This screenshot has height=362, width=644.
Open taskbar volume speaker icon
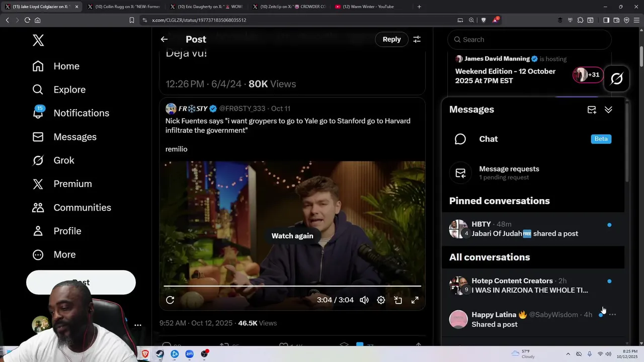point(608,354)
